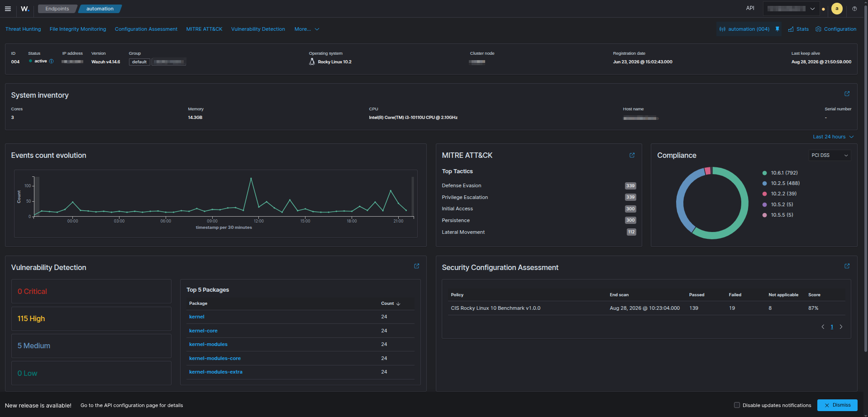This screenshot has width=868, height=417.
Task: Open the API selector dropdown
Action: (x=791, y=9)
